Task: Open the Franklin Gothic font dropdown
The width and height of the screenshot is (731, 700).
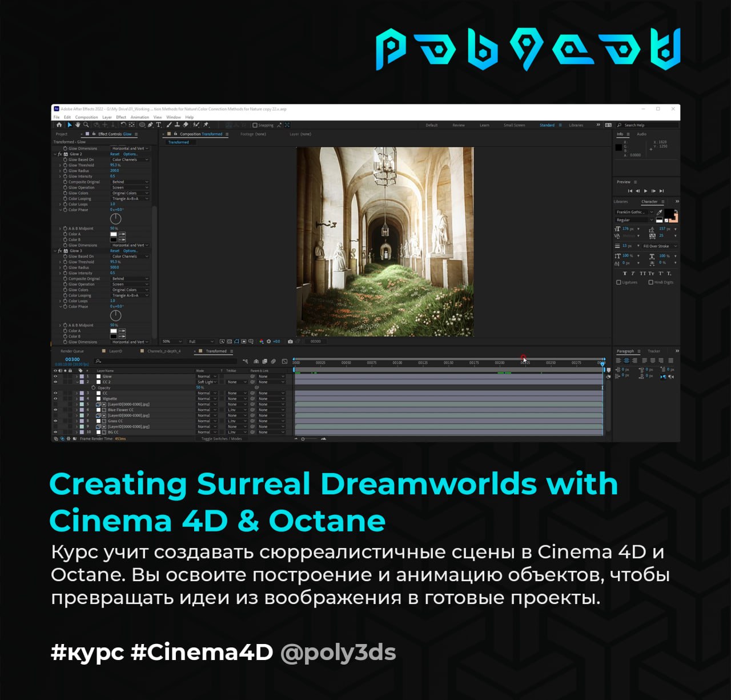Action: (634, 212)
